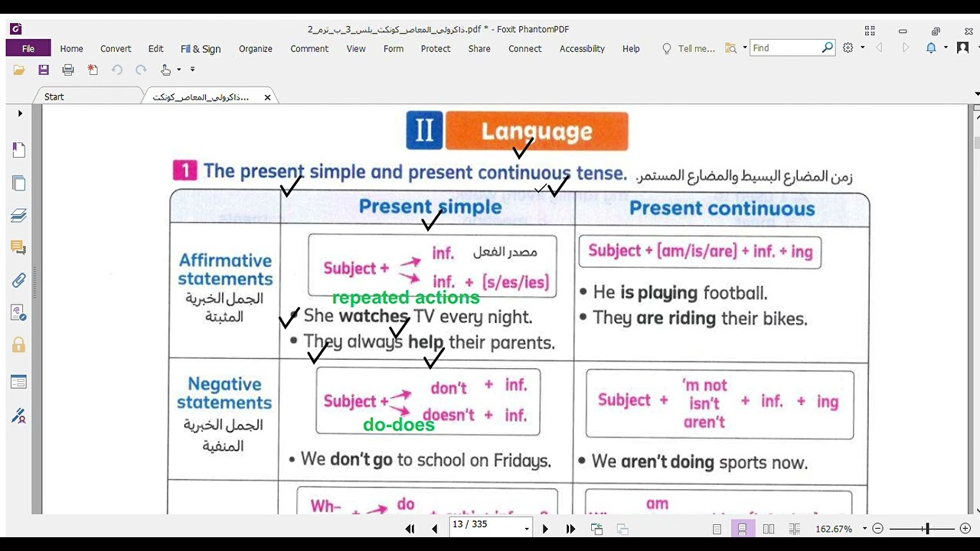Open the Attachments paperclip panel icon
Screen dimensions: 980x551
tap(18, 280)
